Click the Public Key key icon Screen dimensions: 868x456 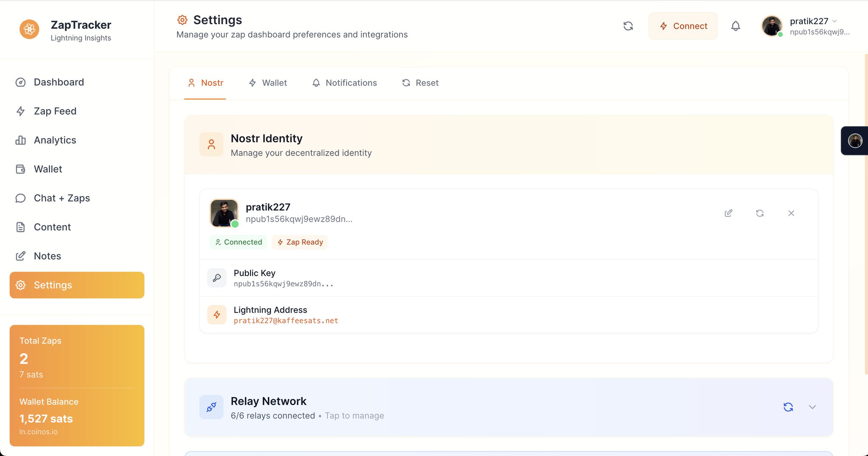[217, 278]
